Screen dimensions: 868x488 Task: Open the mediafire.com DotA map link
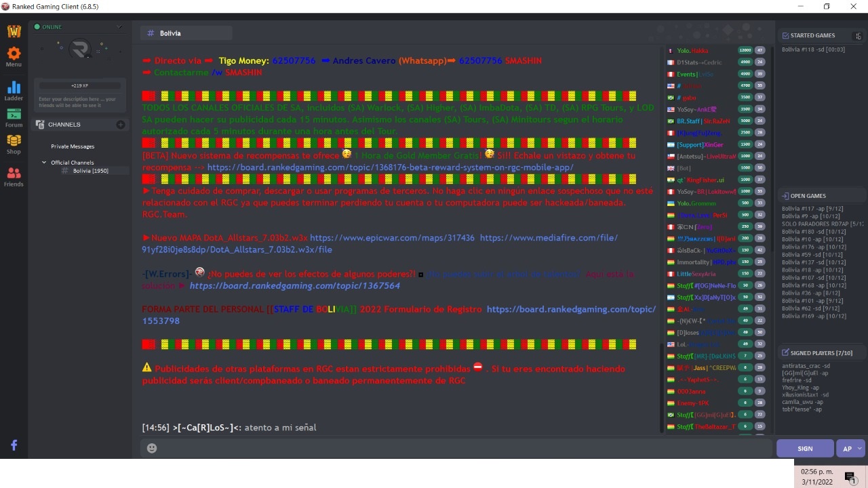(x=380, y=244)
